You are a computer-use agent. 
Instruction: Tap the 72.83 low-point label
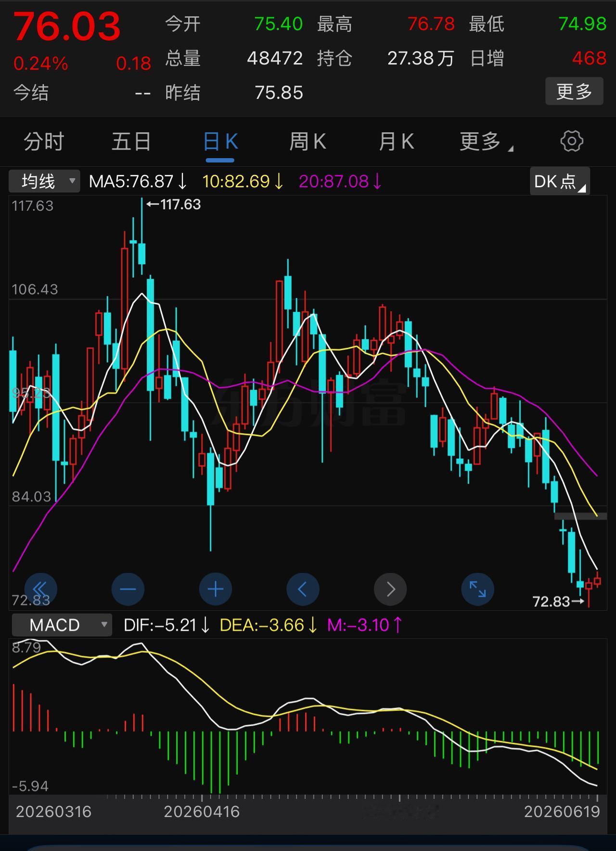[558, 602]
